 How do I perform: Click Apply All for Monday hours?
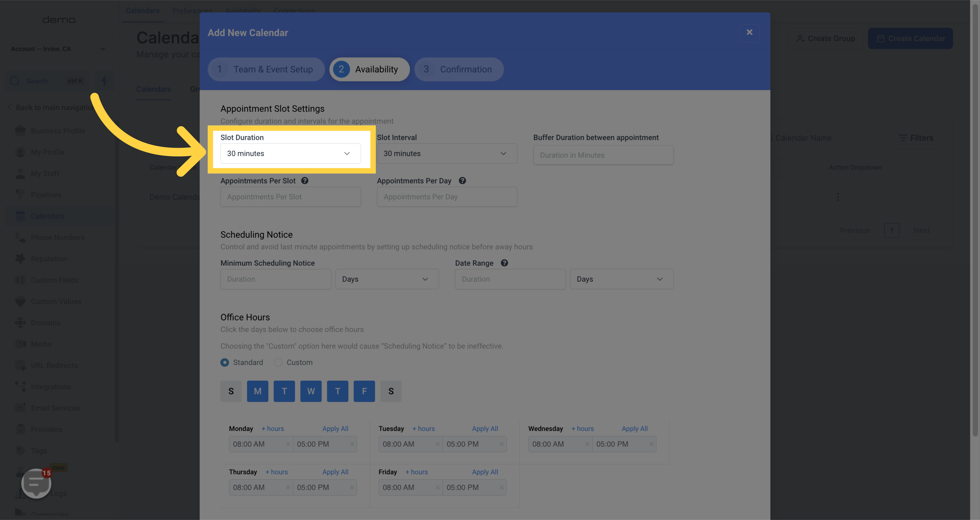pyautogui.click(x=335, y=428)
